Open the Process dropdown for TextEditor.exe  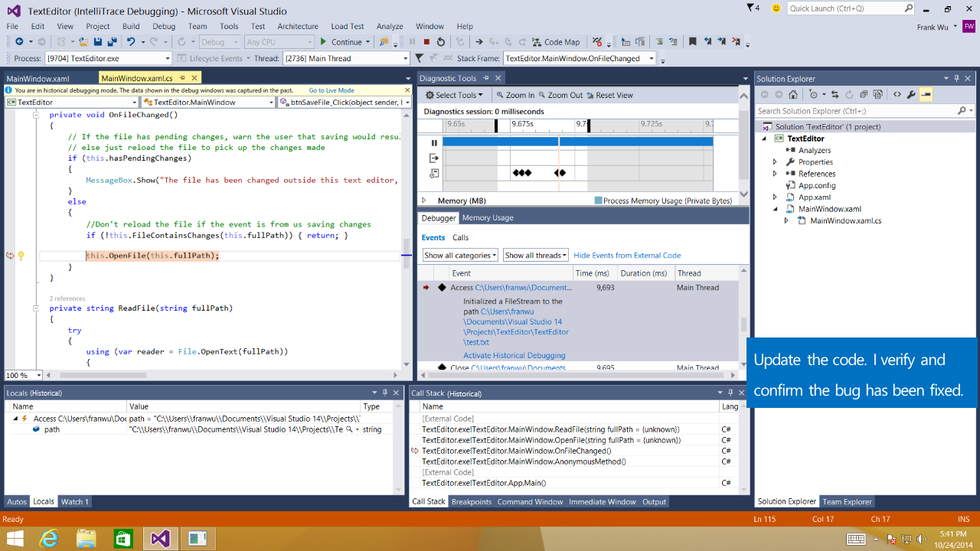pyautogui.click(x=108, y=58)
